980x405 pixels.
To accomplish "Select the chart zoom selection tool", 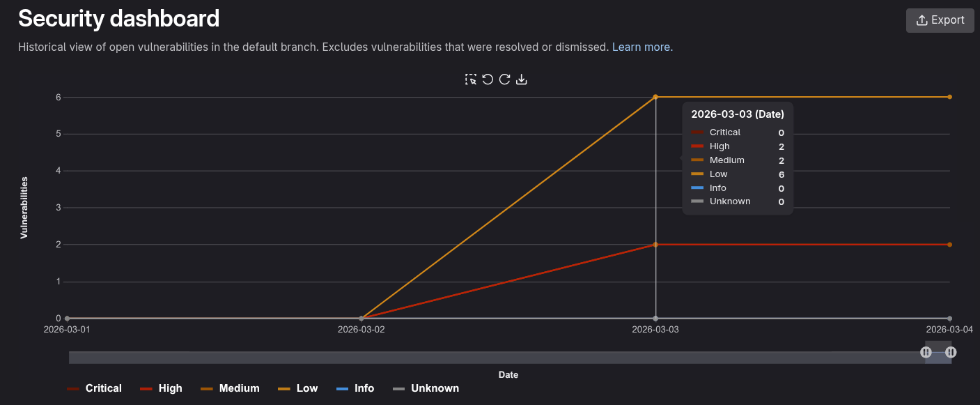I will click(469, 79).
